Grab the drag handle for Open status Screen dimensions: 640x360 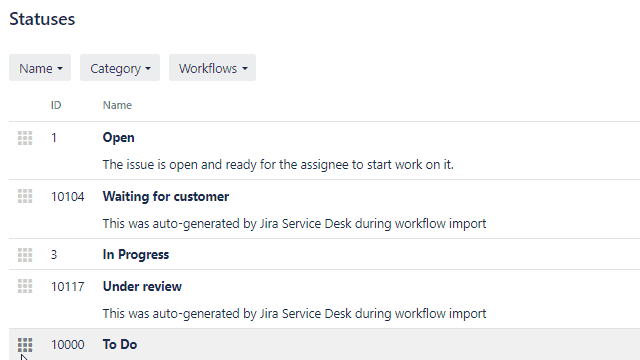click(x=25, y=138)
